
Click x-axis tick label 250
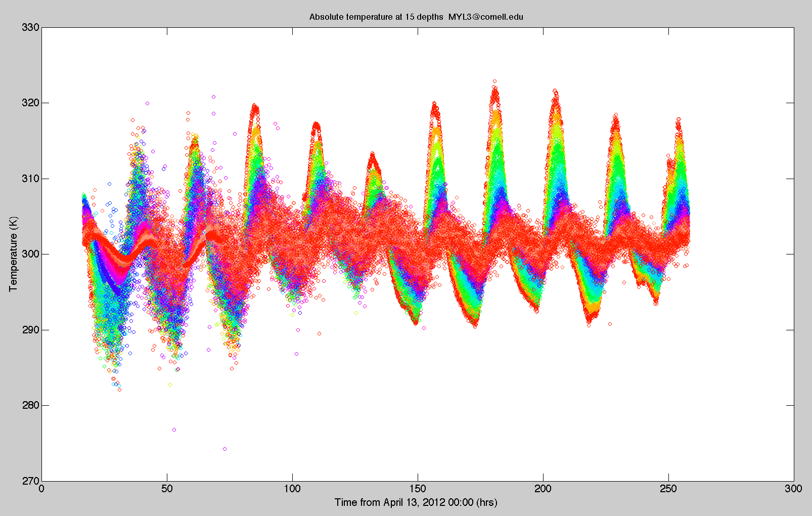(x=668, y=489)
